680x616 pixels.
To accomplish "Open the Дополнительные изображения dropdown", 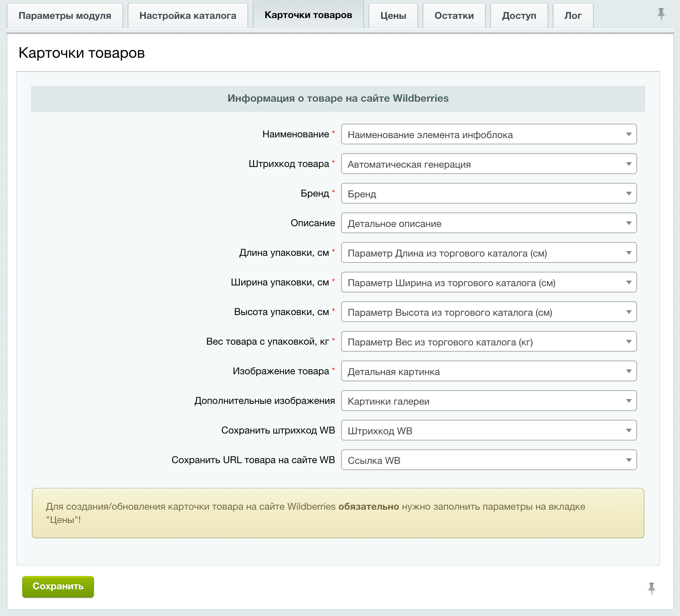I will point(488,401).
